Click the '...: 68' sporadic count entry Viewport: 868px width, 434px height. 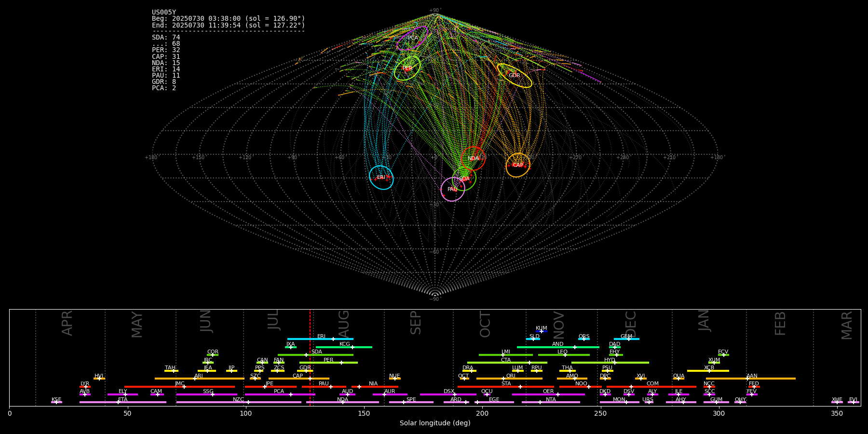(x=166, y=44)
